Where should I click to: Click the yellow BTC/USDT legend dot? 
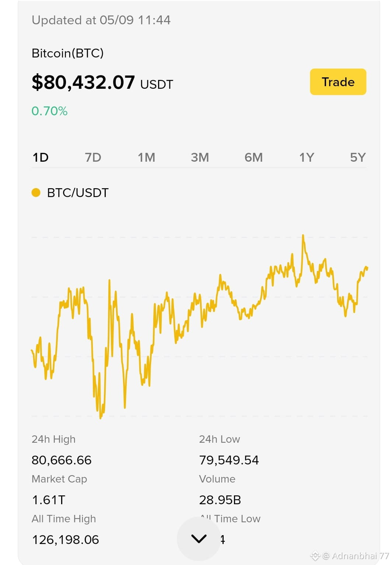[36, 192]
